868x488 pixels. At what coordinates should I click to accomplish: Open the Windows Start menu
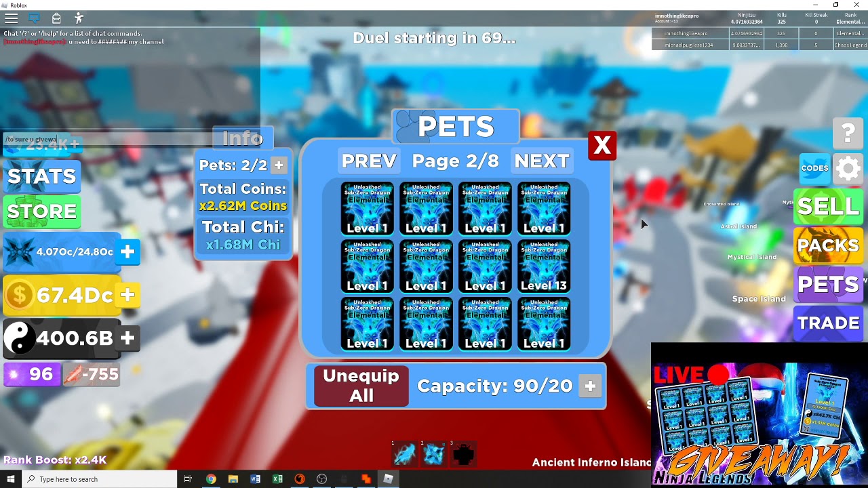11,479
